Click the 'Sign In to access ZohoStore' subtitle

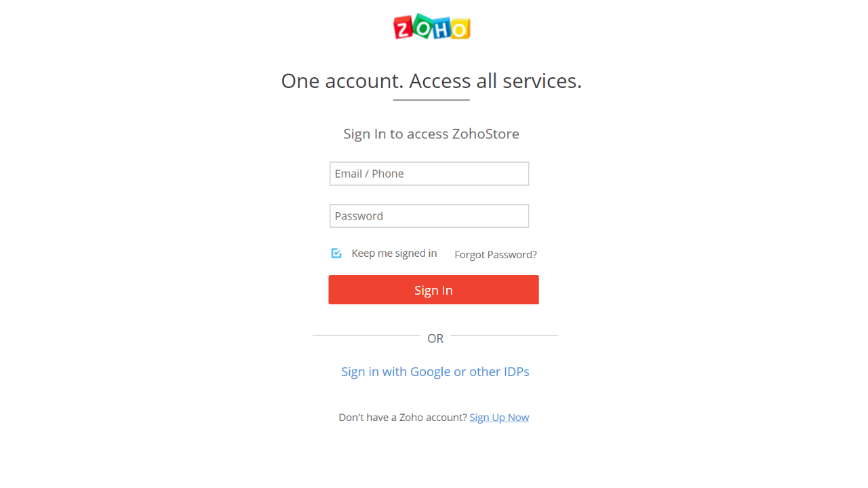(431, 134)
